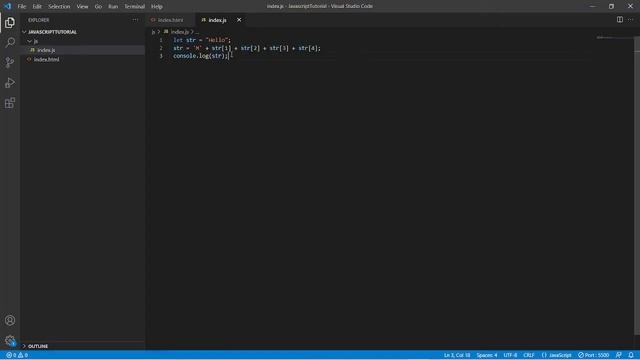Change Spaces: 4 indentation setting
The width and height of the screenshot is (640, 360).
click(487, 355)
